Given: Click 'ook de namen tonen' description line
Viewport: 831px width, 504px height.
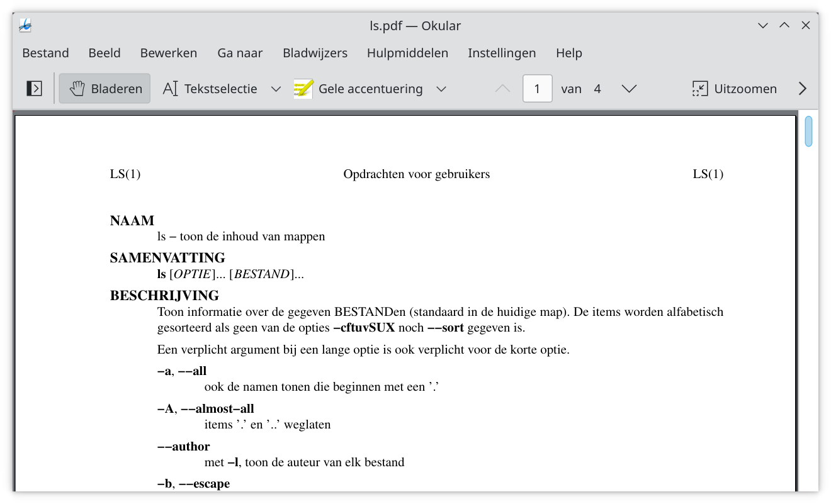Looking at the screenshot, I should 321,387.
